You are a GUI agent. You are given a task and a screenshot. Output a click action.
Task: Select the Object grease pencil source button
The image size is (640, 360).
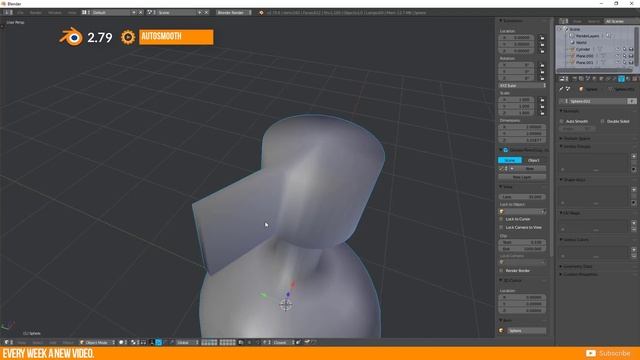pos(534,160)
